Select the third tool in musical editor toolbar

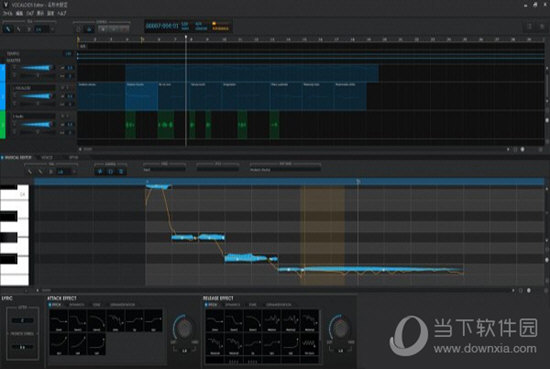(x=51, y=172)
